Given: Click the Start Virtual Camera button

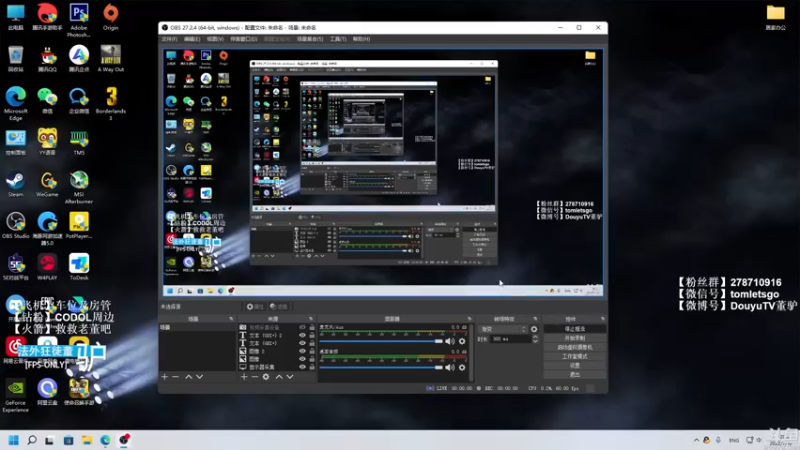Looking at the screenshot, I should coord(575,347).
